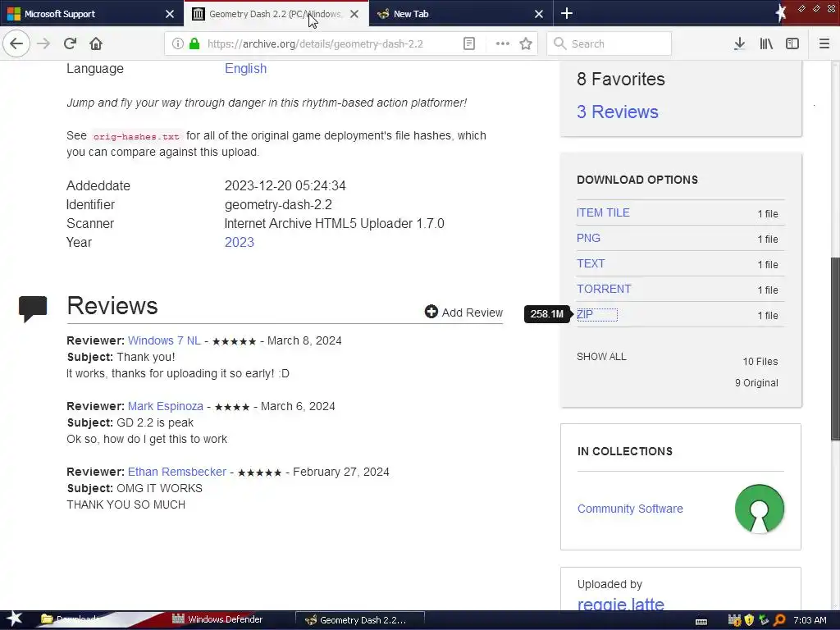Go back to the previous page

[16, 43]
